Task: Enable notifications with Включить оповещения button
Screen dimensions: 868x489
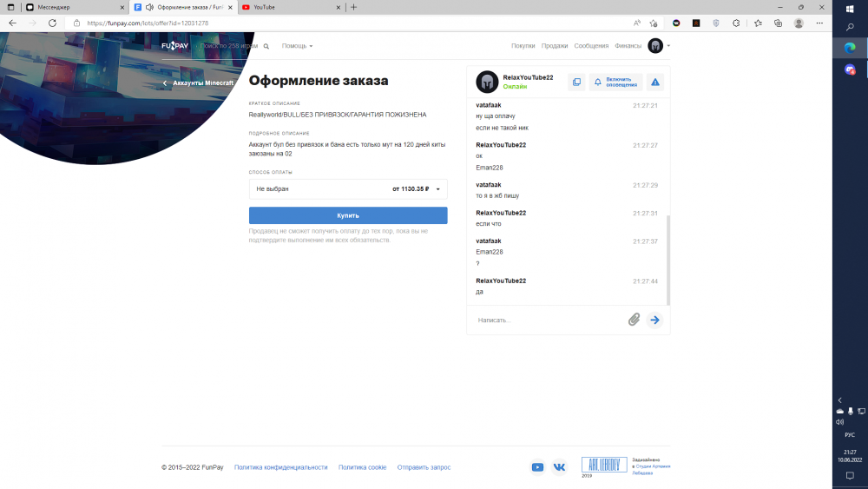Action: click(615, 82)
